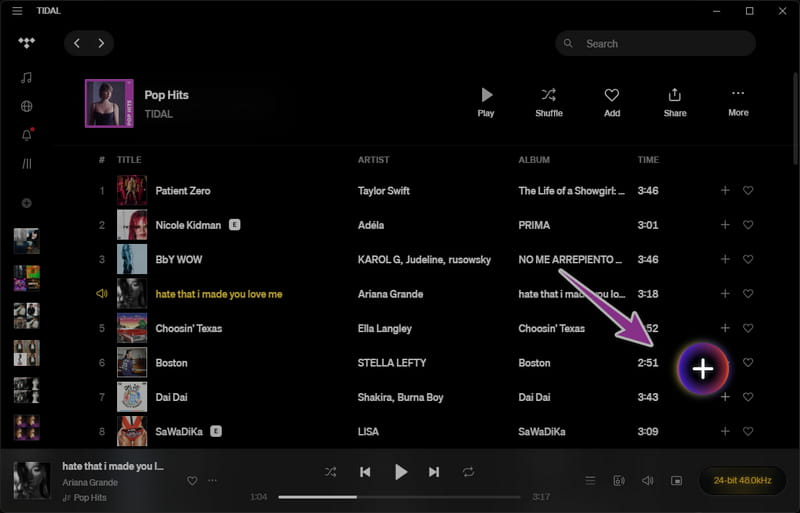Open artist Taylor Swift
The height and width of the screenshot is (513, 800).
click(x=384, y=191)
